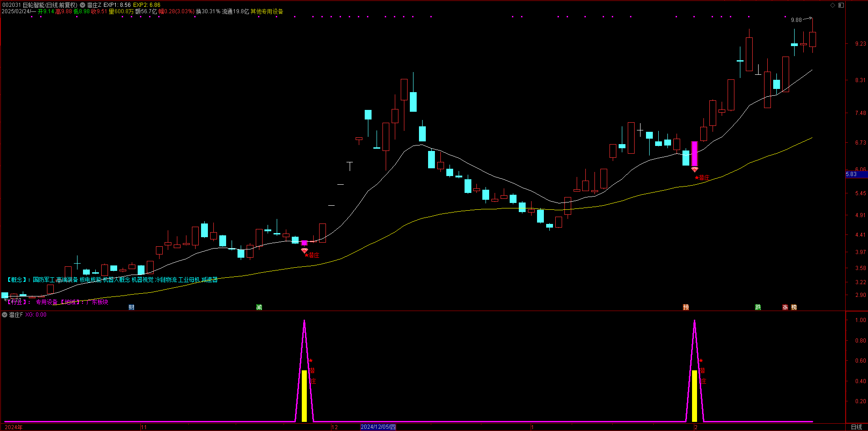Click the 核电核能 concept tag
868x431 pixels.
90,280
